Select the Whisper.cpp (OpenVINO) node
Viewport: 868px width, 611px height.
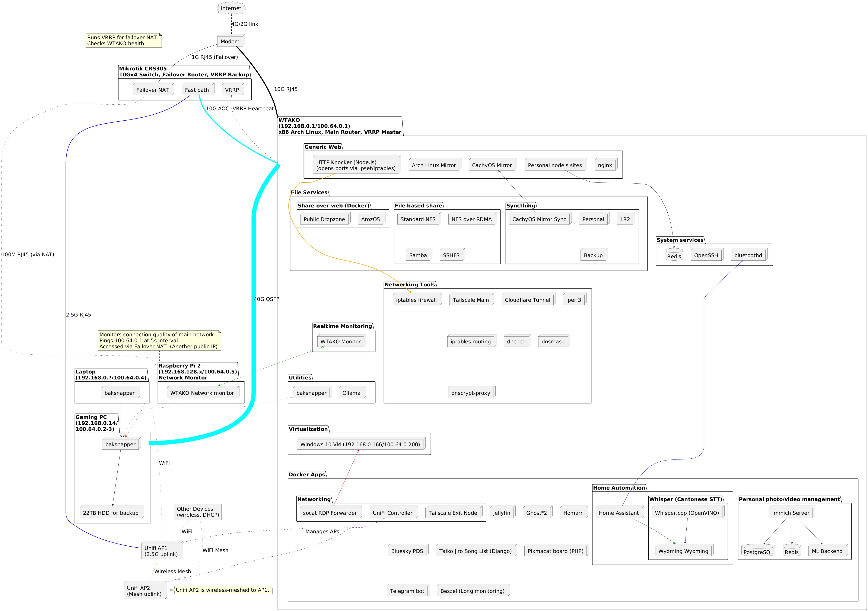tap(688, 512)
